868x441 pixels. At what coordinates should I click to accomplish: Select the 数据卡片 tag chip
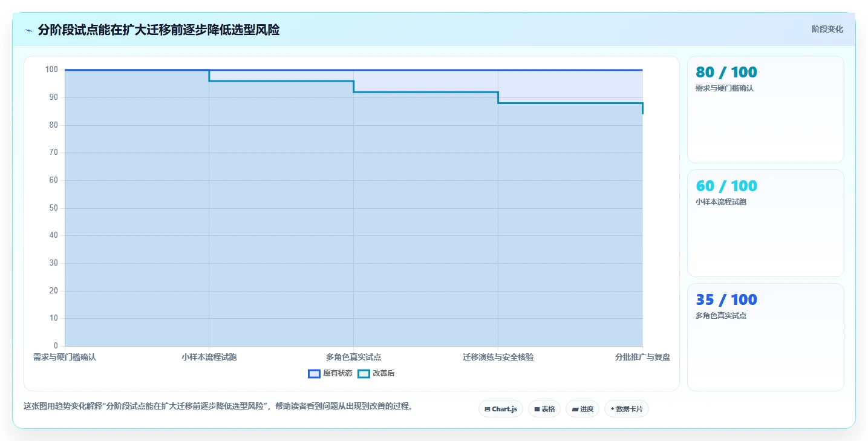[627, 409]
